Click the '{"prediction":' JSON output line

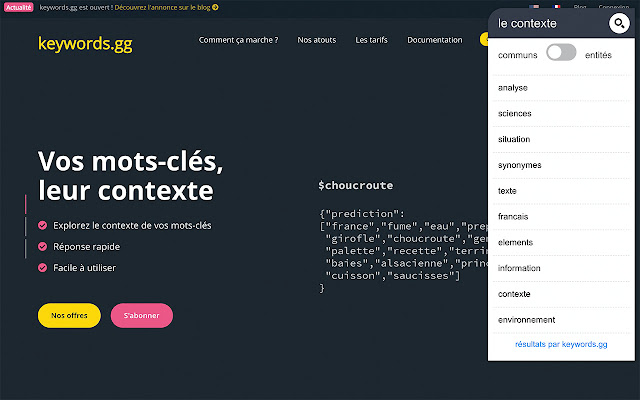click(x=362, y=213)
